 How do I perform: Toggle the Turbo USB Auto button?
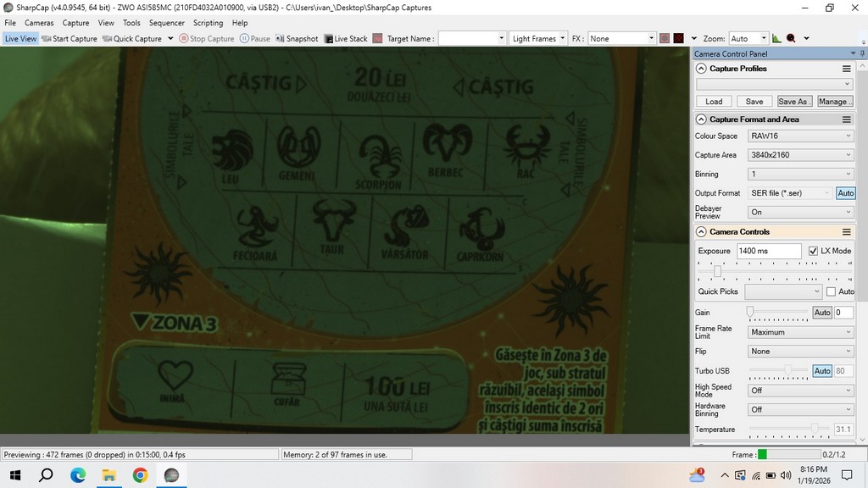tap(822, 371)
